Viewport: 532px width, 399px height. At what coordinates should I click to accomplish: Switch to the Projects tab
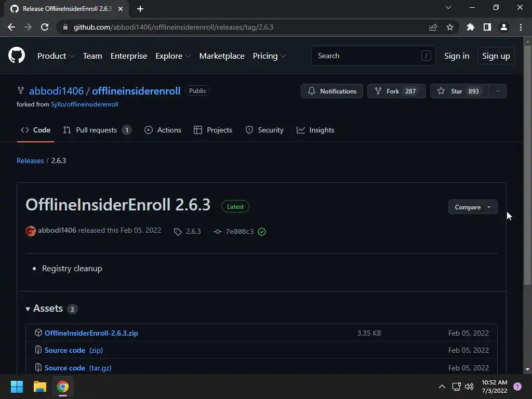(x=212, y=130)
